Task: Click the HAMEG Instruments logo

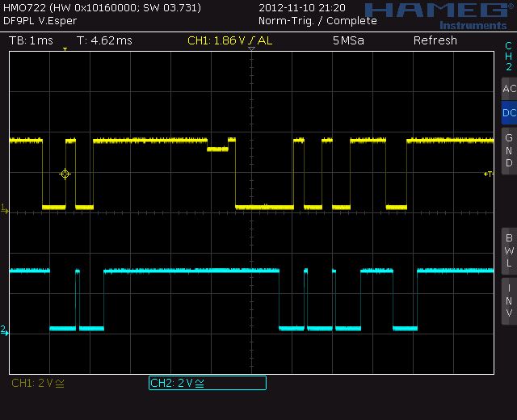Action: (439, 16)
